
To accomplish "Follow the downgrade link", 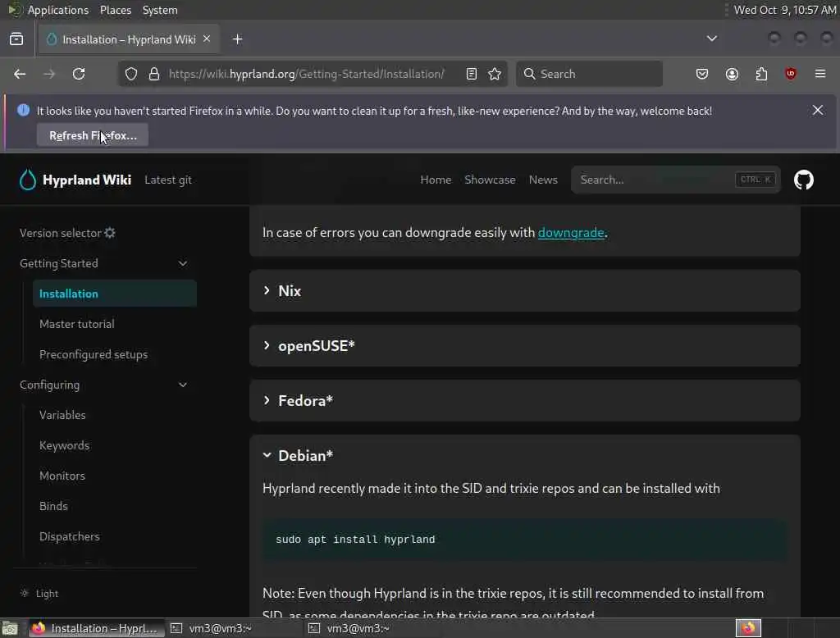I will click(571, 233).
